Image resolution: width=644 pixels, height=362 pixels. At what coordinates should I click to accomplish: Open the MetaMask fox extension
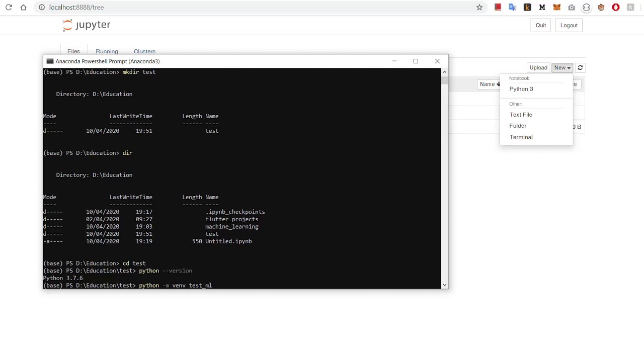click(x=557, y=8)
